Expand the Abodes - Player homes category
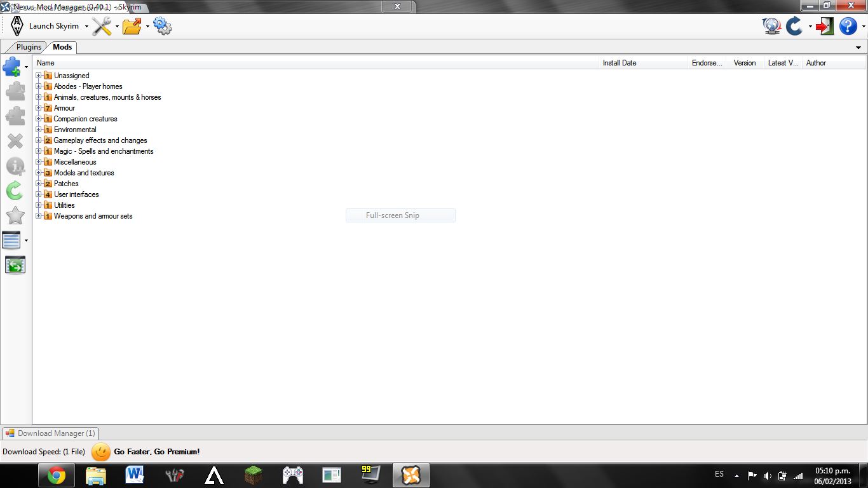868x488 pixels. (39, 86)
